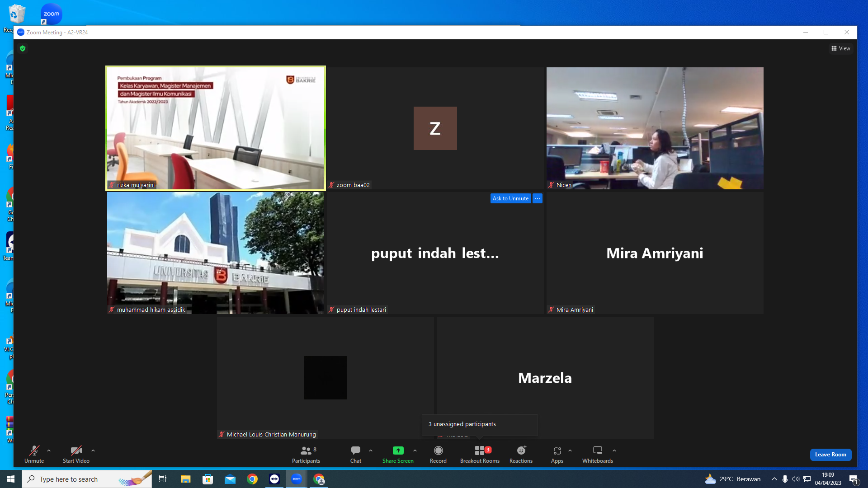Expand the Share Screen options arrow
This screenshot has width=868, height=488.
[415, 450]
